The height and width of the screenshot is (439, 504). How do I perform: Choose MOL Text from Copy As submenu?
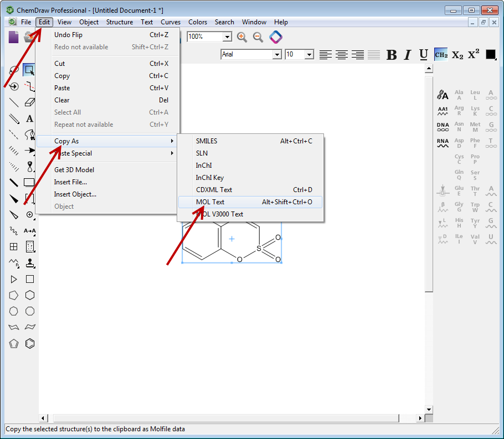pos(210,202)
